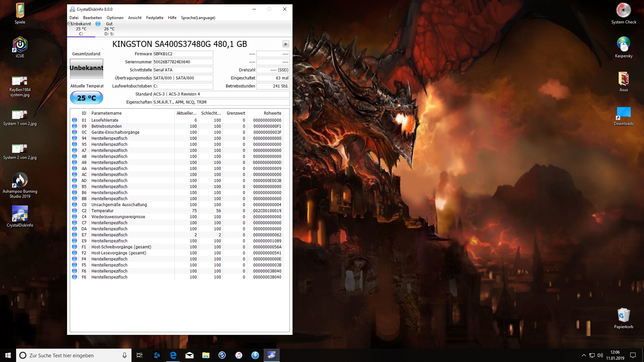Open the Kaspersky desktop icon

point(624,47)
